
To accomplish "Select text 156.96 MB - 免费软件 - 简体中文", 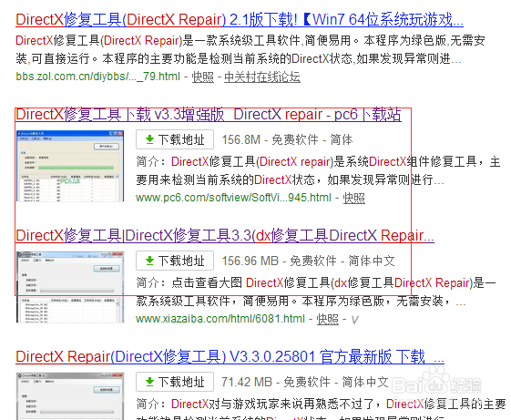I will pos(308,261).
